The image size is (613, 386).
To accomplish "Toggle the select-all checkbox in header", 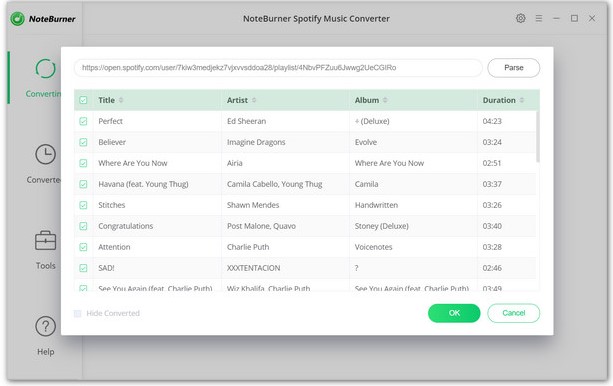I will pos(83,100).
